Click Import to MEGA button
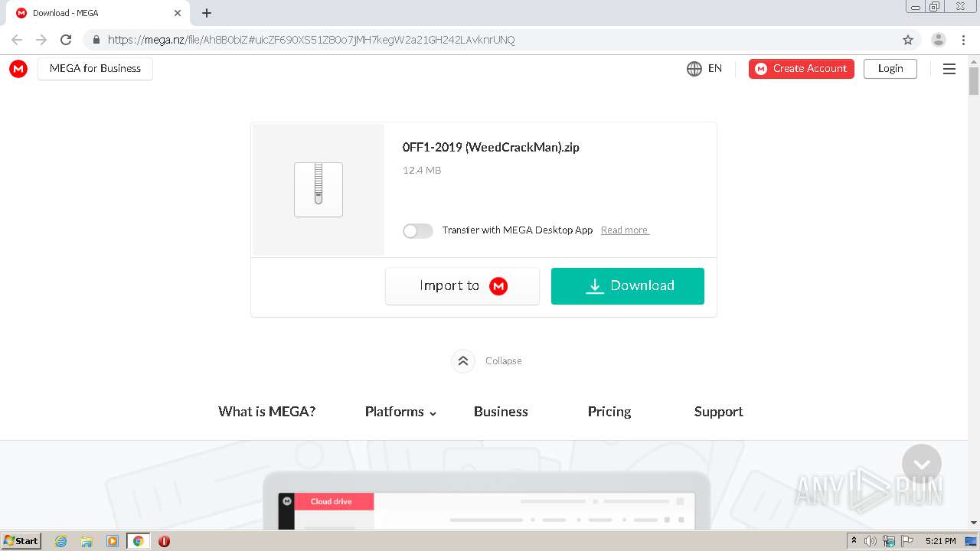 462,286
